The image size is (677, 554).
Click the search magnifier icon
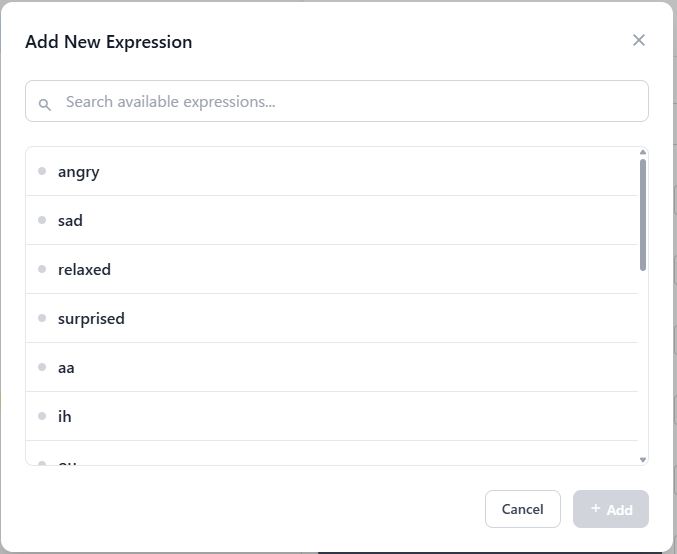click(x=45, y=103)
